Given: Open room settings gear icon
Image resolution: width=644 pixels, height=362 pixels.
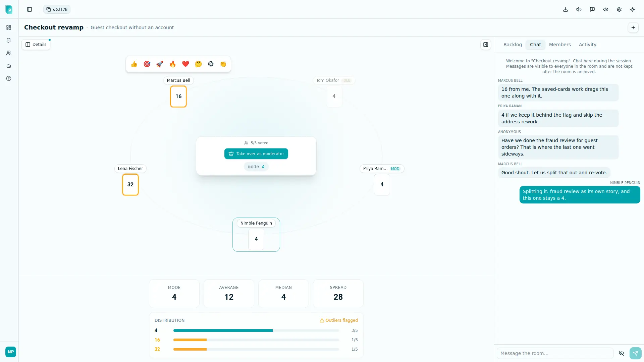Looking at the screenshot, I should [619, 9].
